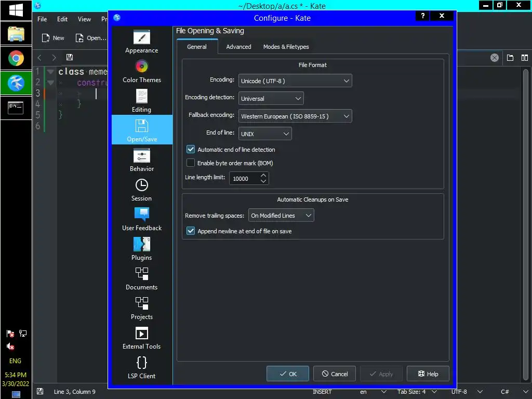Open the Projects settings page
This screenshot has width=532, height=399.
pos(142,308)
